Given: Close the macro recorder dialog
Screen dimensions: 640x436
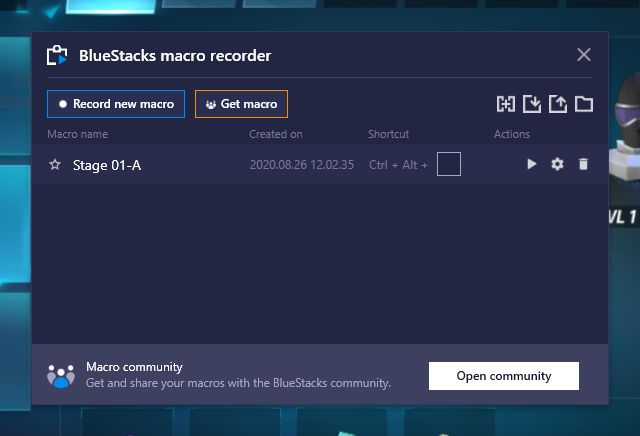Looking at the screenshot, I should point(584,55).
